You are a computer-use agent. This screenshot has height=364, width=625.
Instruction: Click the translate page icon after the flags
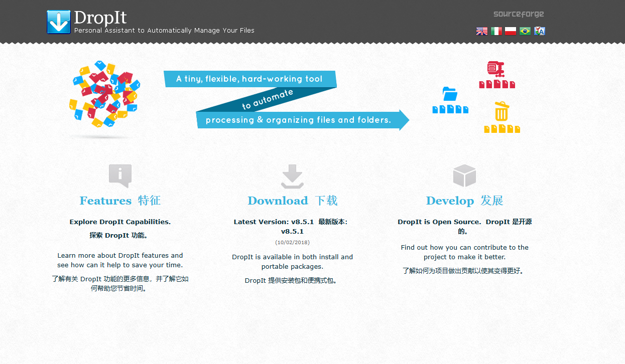pos(540,31)
